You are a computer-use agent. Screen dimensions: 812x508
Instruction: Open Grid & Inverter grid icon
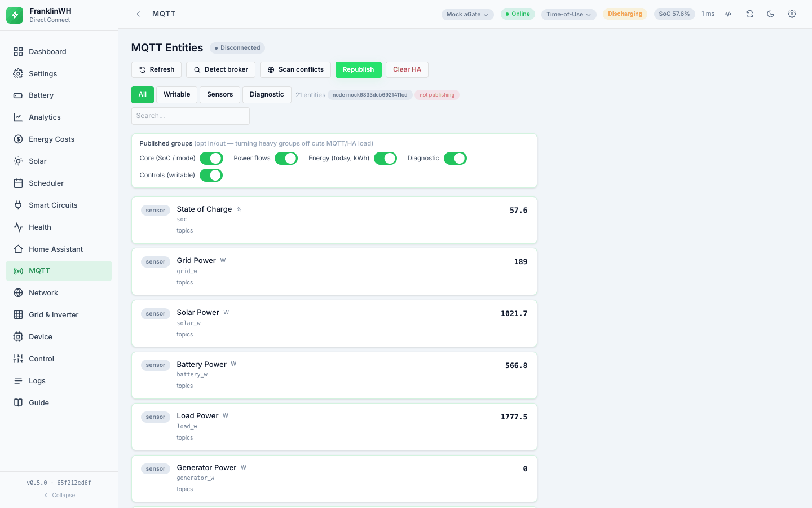click(x=18, y=315)
